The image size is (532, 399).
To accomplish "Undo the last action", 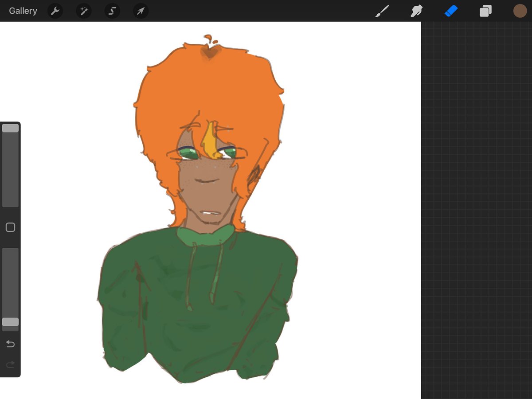I will tap(10, 344).
